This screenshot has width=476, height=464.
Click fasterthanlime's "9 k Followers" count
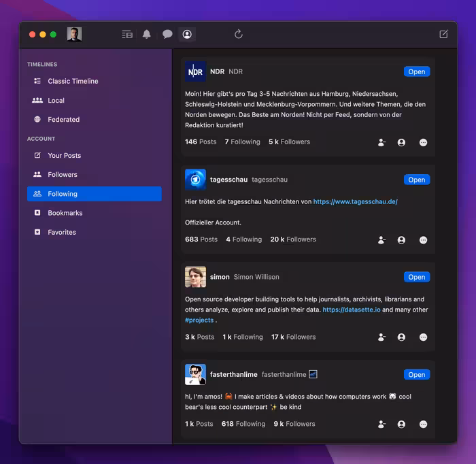click(x=294, y=424)
